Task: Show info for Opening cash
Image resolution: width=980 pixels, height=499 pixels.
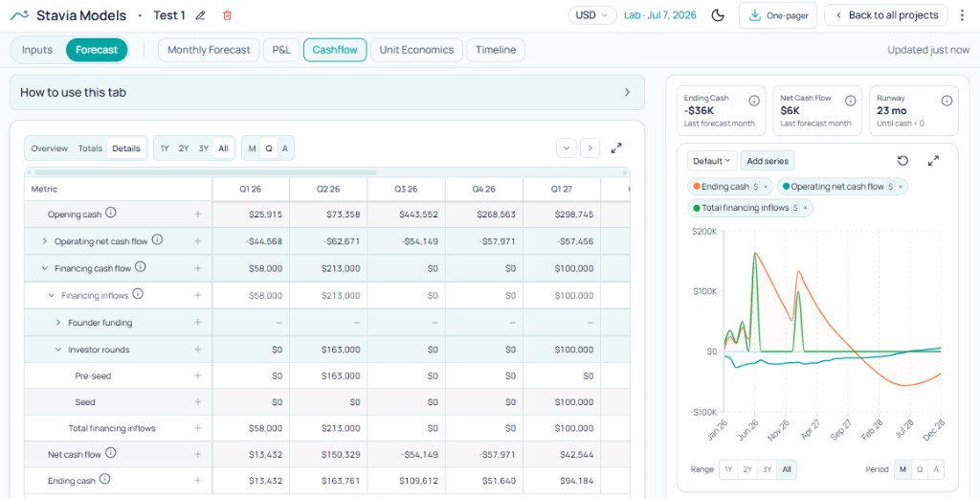Action: (111, 213)
